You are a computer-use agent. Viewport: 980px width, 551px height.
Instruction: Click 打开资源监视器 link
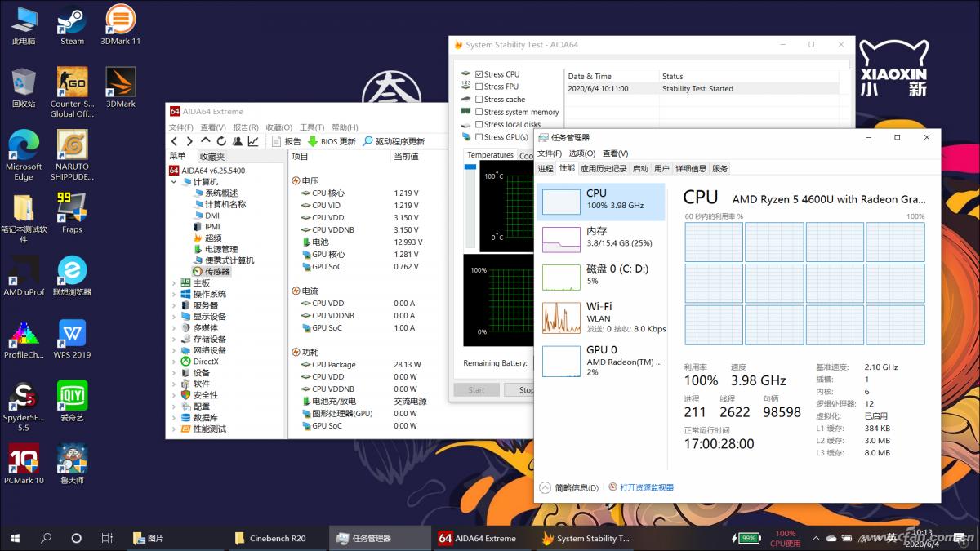tap(641, 487)
